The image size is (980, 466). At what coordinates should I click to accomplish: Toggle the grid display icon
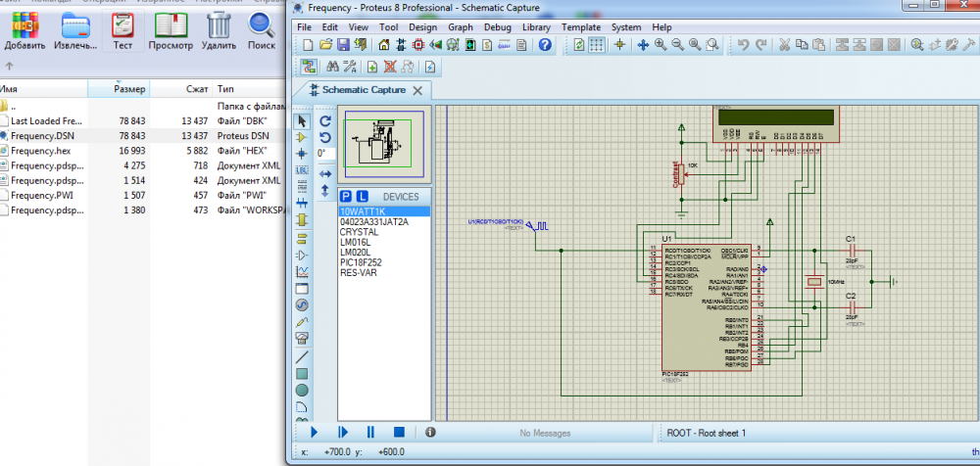coord(596,45)
